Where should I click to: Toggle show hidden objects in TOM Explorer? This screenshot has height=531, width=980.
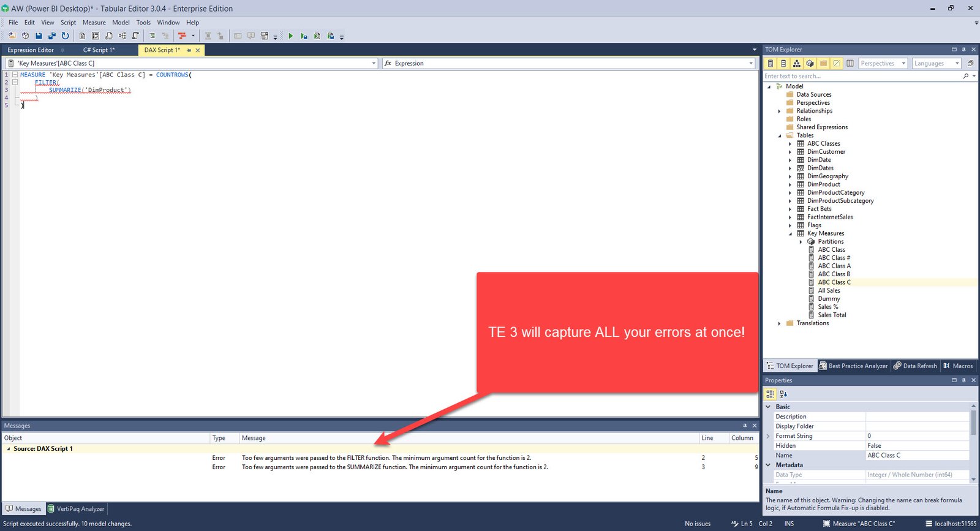point(837,63)
